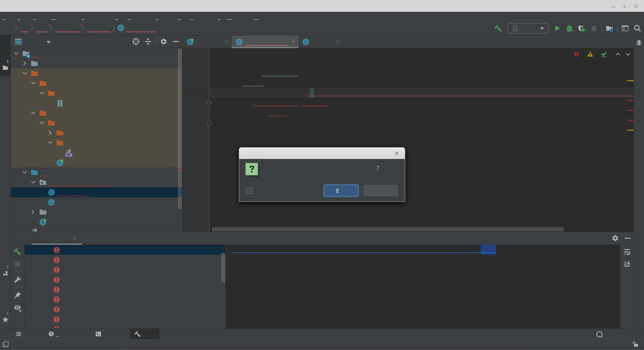Screen dimensions: 644x350
Task: Toggle the eye view-filter icon in the Build panel
Action: tap(18, 308)
